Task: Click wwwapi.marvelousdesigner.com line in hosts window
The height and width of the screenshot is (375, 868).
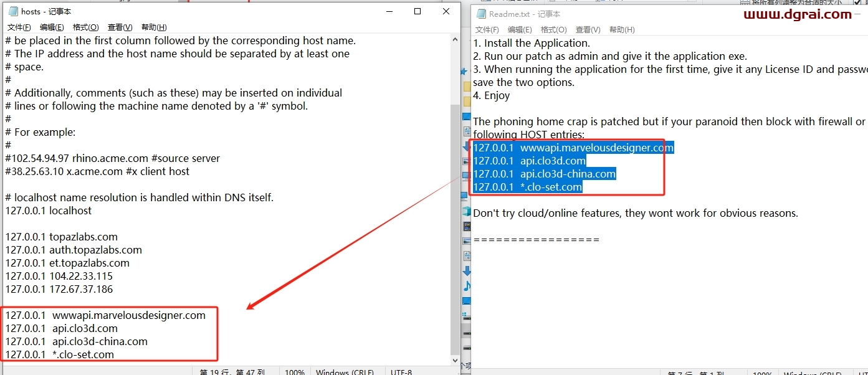Action: point(105,315)
